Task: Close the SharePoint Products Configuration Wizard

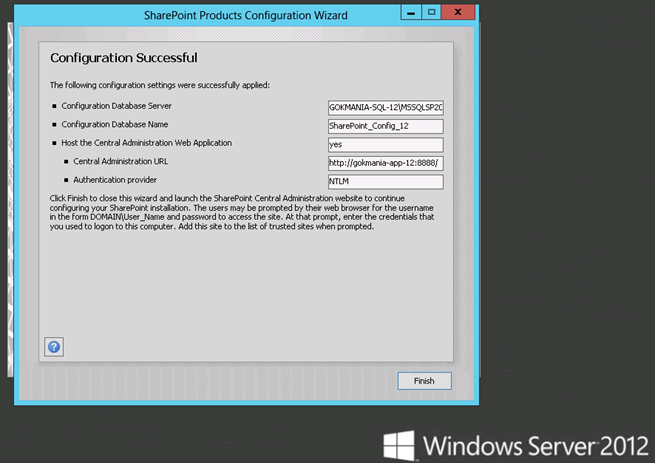Action: point(458,12)
